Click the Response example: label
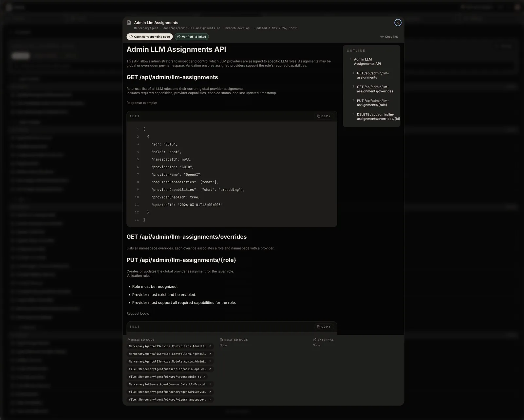The image size is (524, 420). point(142,103)
